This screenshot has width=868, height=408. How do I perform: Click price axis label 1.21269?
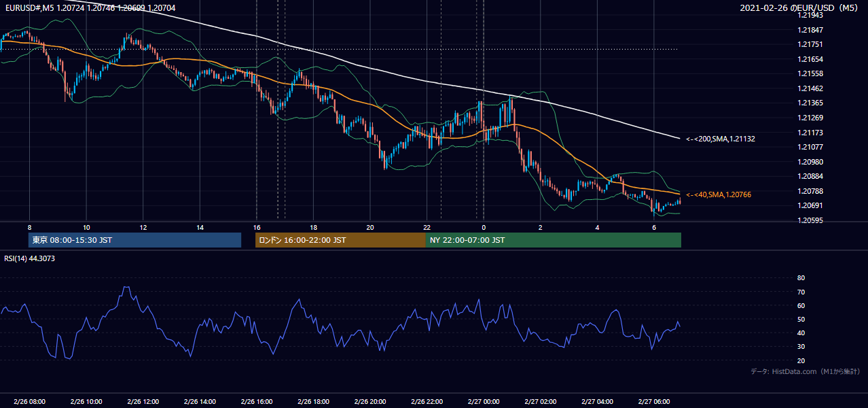pos(810,118)
